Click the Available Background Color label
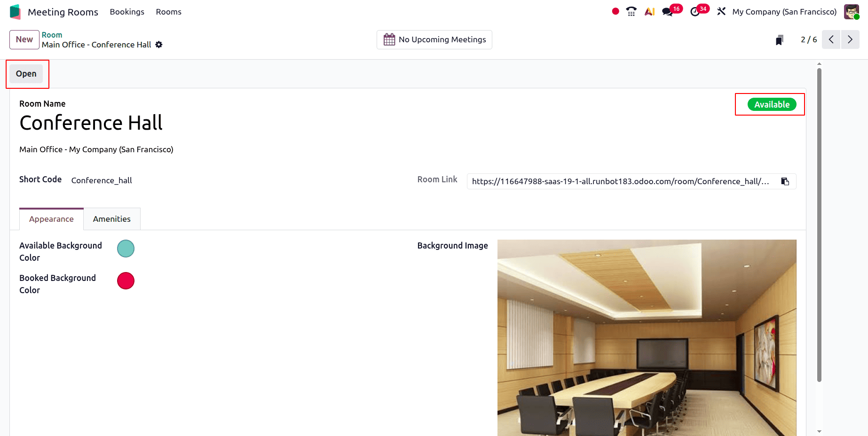 (x=61, y=252)
